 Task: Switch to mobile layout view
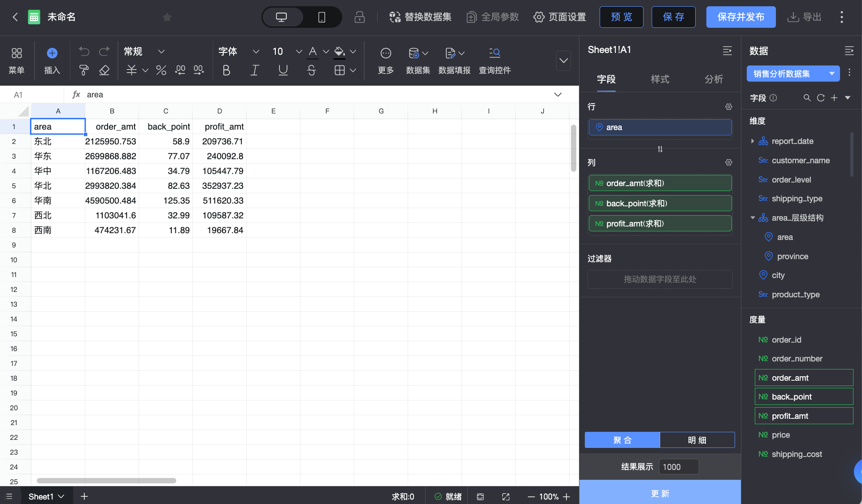click(x=322, y=17)
